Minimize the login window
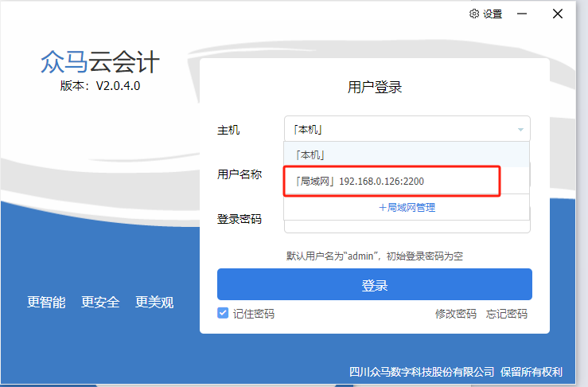588x387 pixels. click(x=522, y=14)
